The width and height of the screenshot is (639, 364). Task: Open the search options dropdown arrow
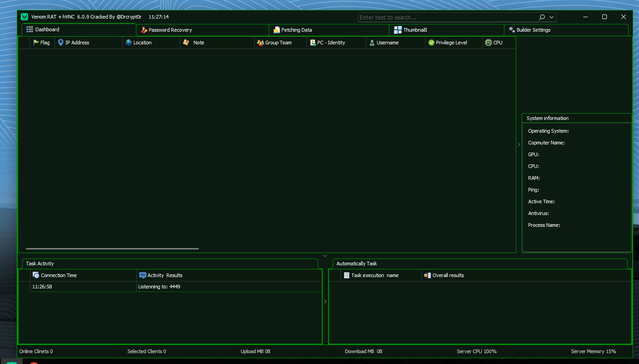tap(551, 17)
